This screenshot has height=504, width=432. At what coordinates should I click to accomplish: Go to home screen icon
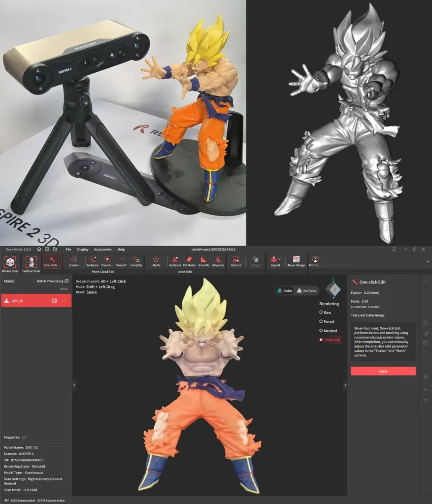coord(39,249)
